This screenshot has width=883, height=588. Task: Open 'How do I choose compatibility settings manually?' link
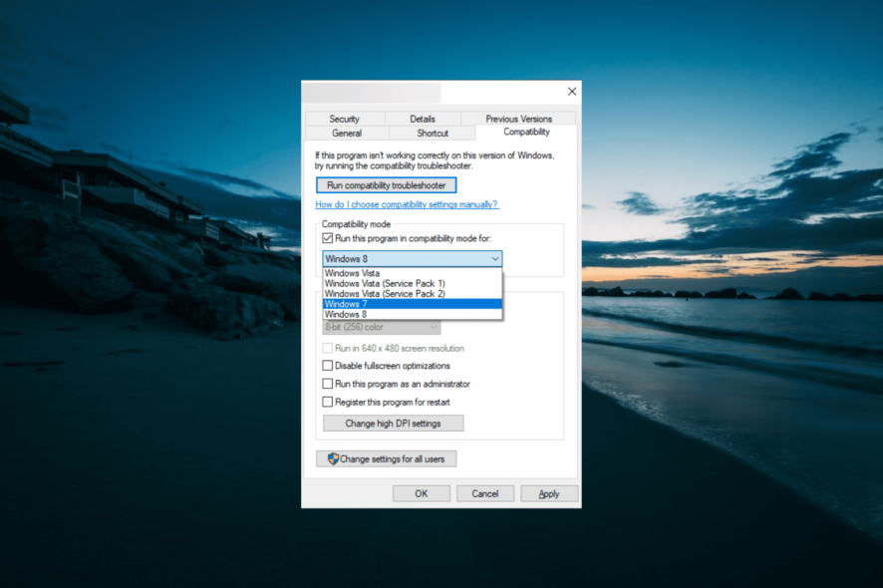tap(407, 204)
